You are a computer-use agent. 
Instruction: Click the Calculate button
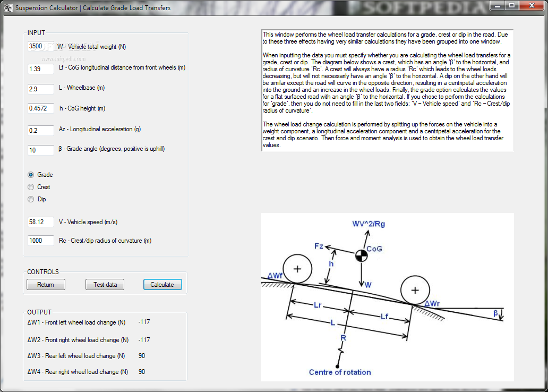click(162, 285)
